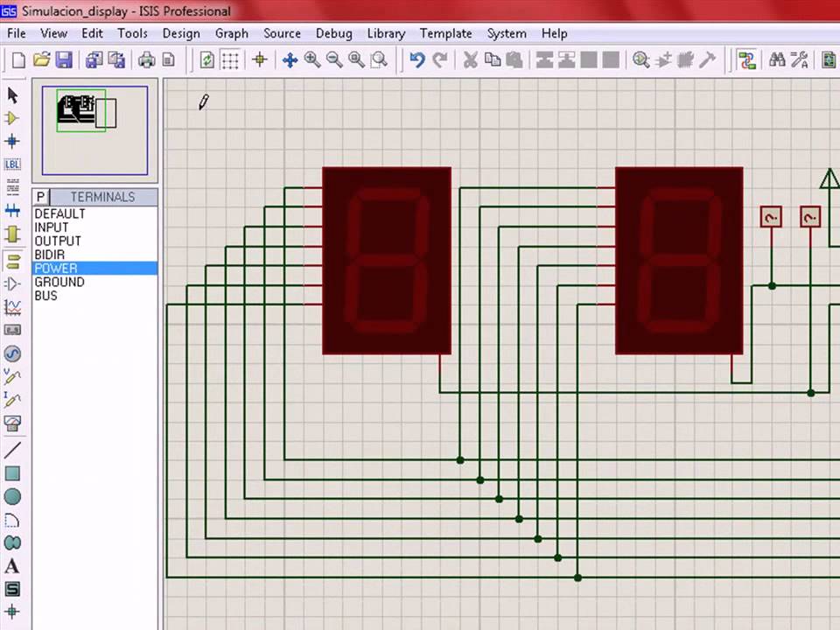Open the Design menu
Screen dimensions: 840x630
[x=181, y=33]
